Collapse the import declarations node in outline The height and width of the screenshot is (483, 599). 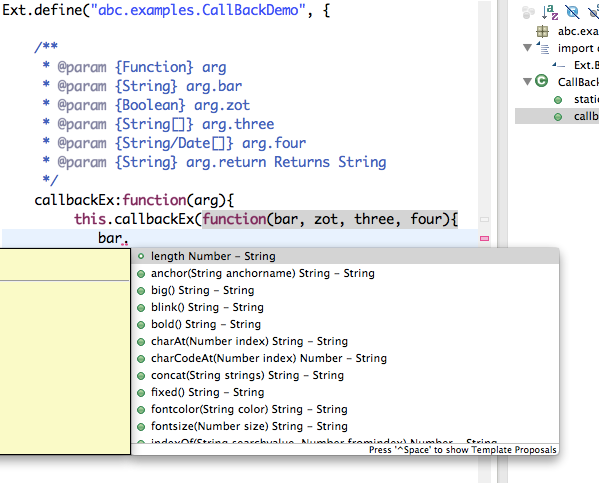pos(528,48)
